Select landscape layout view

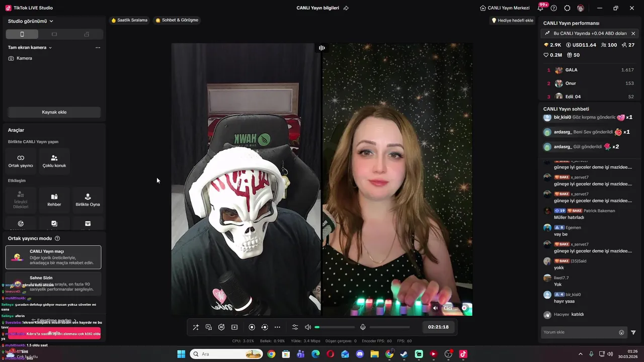pyautogui.click(x=54, y=34)
